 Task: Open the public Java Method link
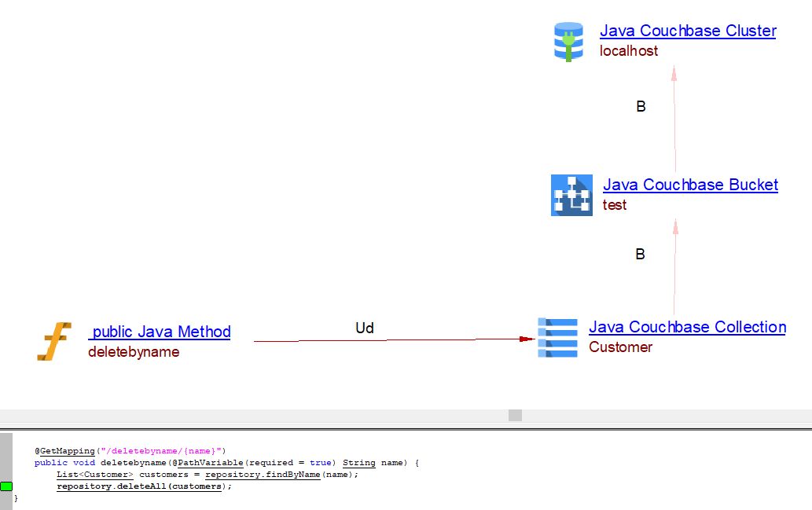tap(160, 332)
